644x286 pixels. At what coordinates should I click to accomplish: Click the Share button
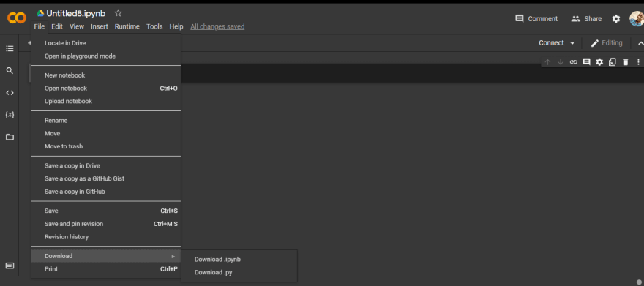(x=586, y=18)
